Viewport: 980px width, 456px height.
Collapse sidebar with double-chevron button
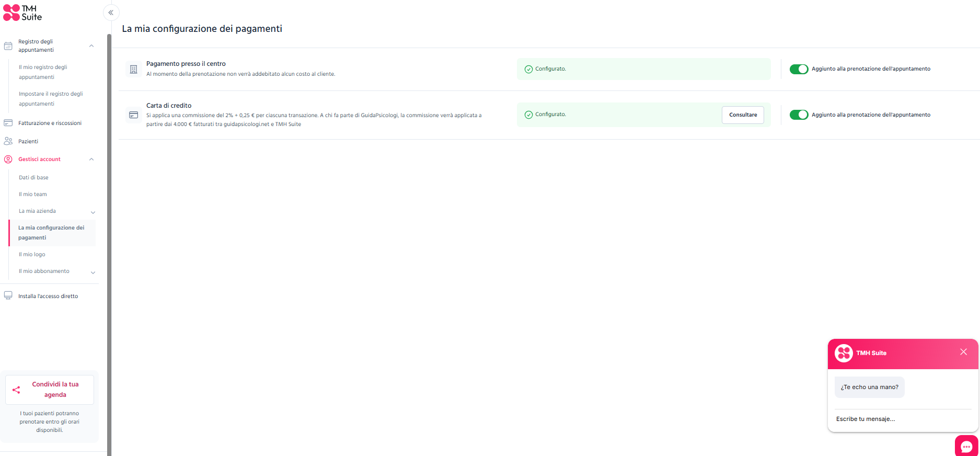111,13
